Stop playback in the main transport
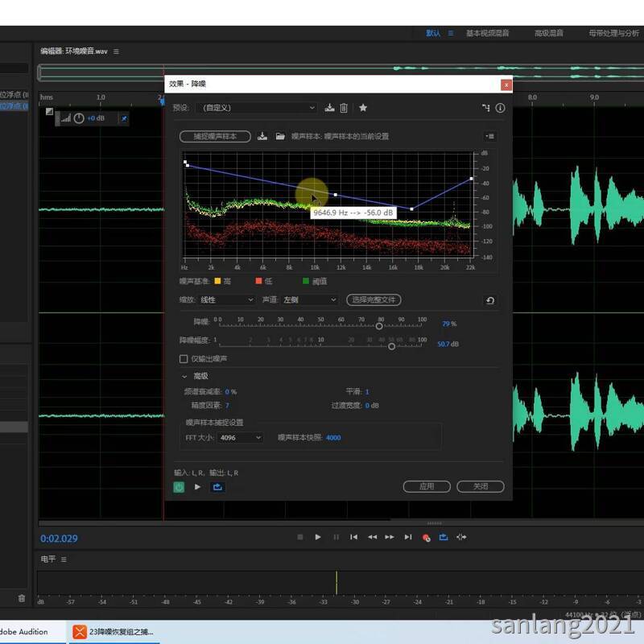The height and width of the screenshot is (644, 644). 299,537
